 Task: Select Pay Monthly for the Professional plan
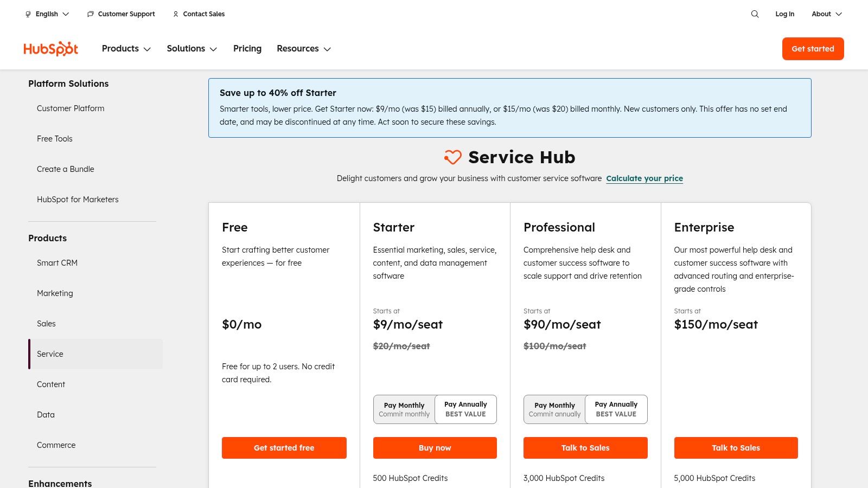pos(554,409)
